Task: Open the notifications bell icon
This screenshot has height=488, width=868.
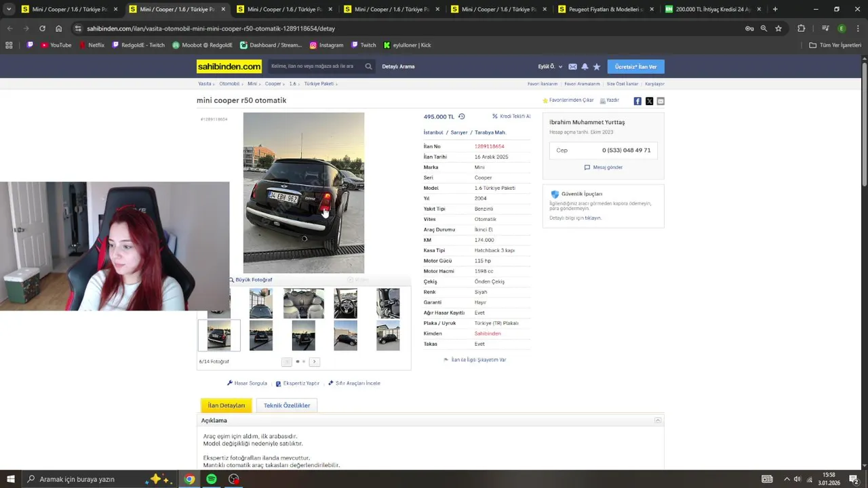Action: point(585,66)
